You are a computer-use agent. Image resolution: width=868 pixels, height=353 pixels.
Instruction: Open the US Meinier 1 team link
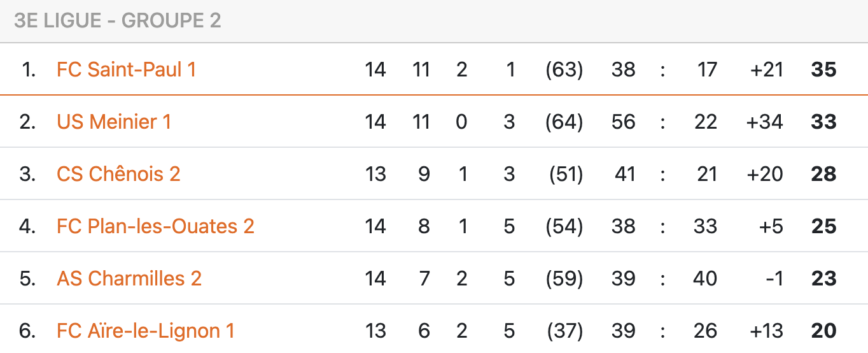(114, 122)
